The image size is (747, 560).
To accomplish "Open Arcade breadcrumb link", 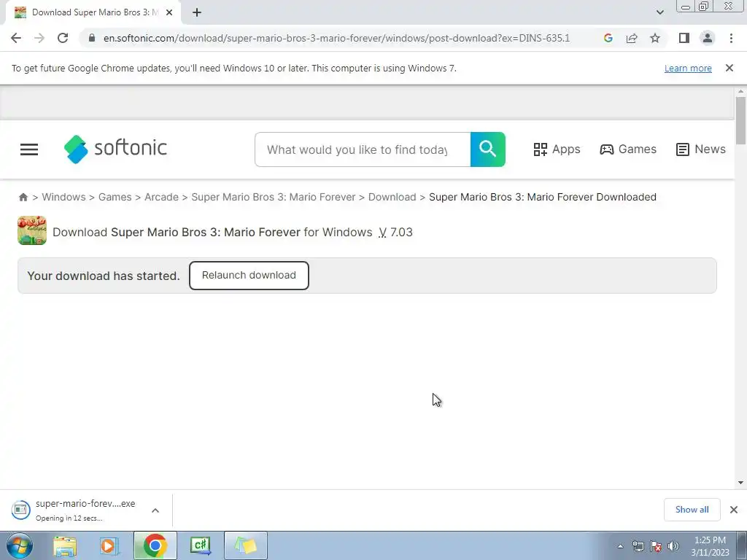I will pyautogui.click(x=161, y=197).
